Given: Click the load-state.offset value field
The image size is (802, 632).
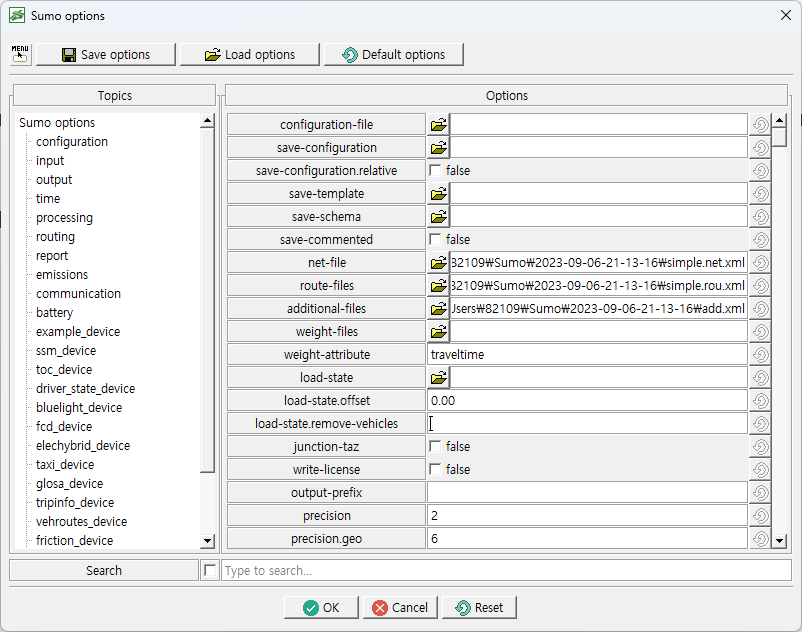Looking at the screenshot, I should click(x=587, y=400).
